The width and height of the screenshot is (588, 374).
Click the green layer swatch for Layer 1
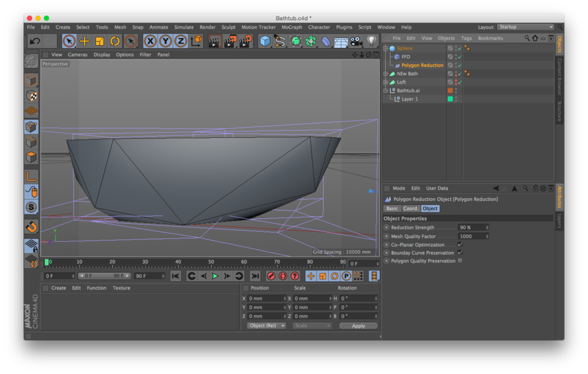click(450, 99)
